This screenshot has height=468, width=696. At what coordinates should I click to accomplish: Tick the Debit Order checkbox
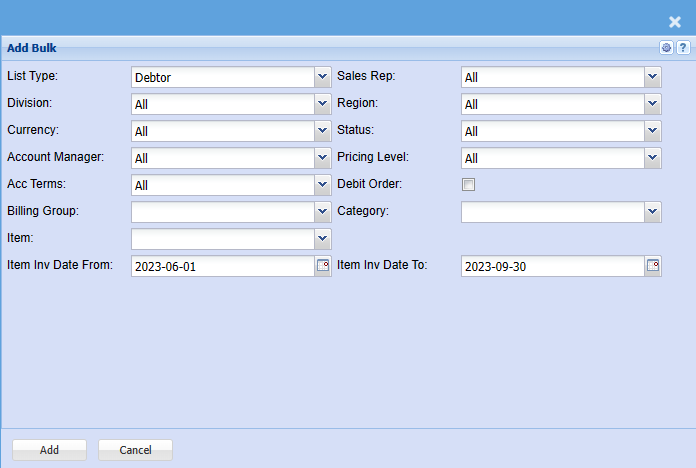click(468, 184)
